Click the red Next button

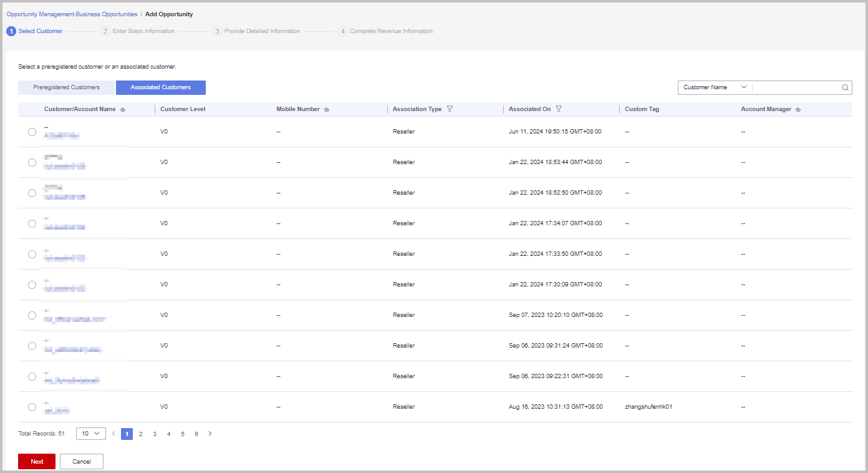37,462
